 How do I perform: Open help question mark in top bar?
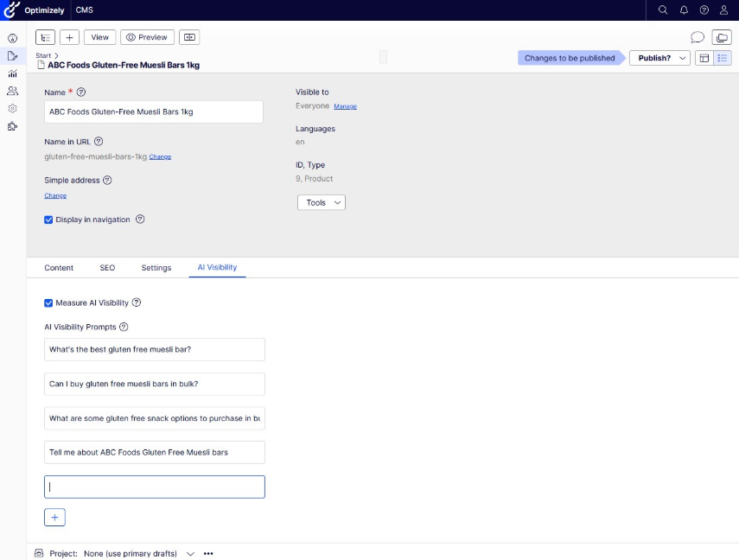click(x=704, y=10)
